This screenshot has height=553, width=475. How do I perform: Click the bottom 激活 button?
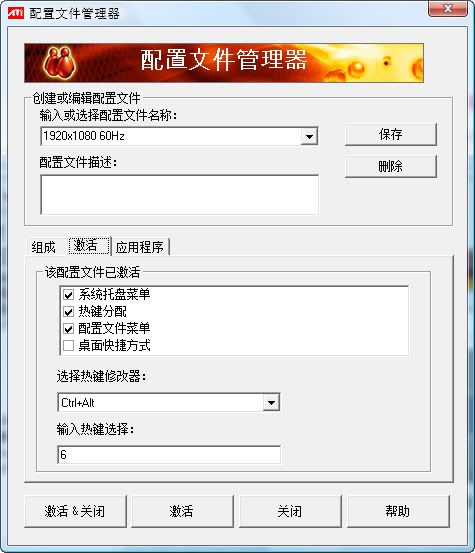click(182, 511)
